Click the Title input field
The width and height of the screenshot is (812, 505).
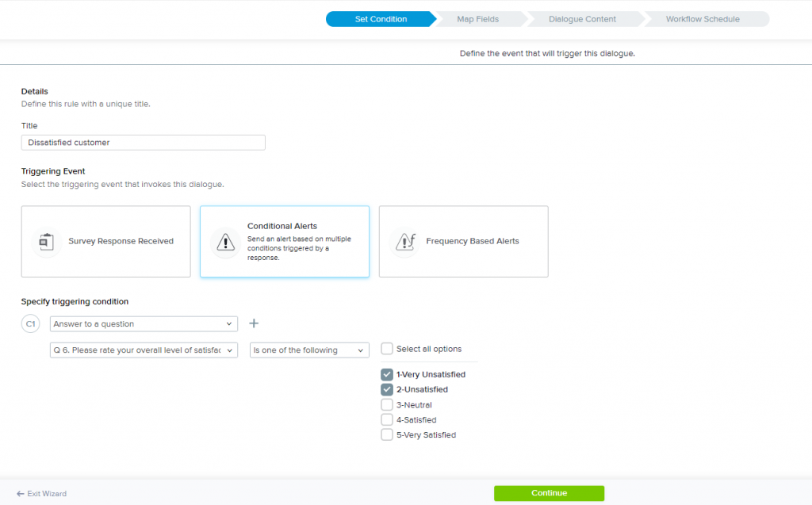pyautogui.click(x=144, y=143)
